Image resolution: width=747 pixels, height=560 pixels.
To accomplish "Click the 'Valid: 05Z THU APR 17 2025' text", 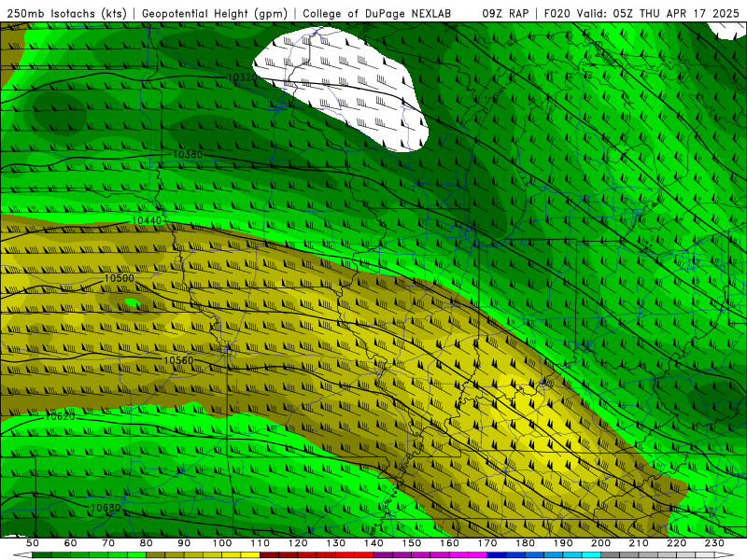I will click(x=658, y=13).
